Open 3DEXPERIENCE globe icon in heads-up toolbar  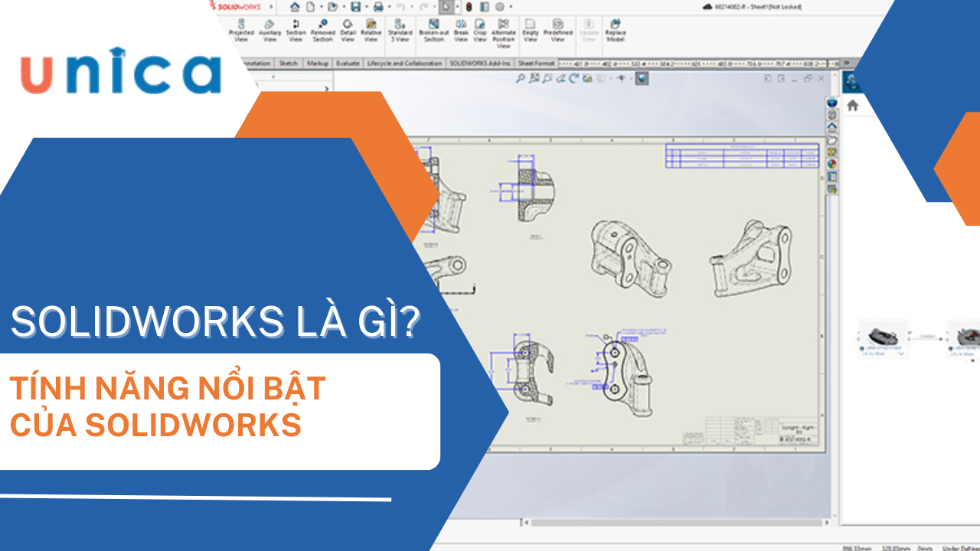[642, 78]
